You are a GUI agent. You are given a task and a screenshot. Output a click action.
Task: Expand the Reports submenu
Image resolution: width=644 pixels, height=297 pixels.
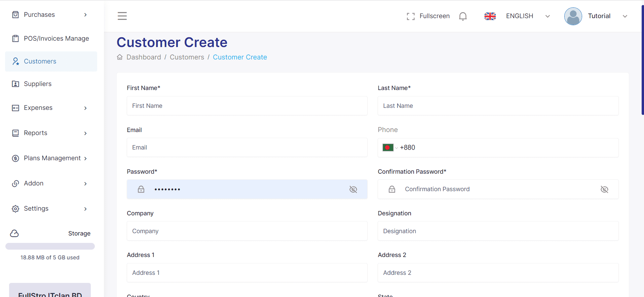(x=85, y=133)
